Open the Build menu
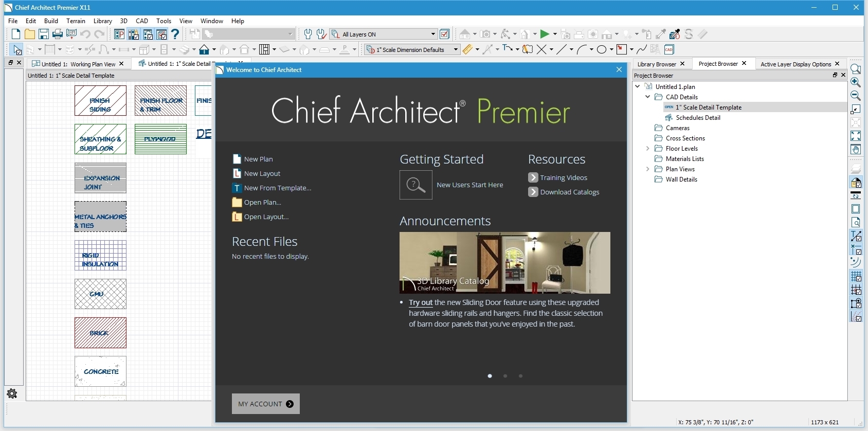 51,21
